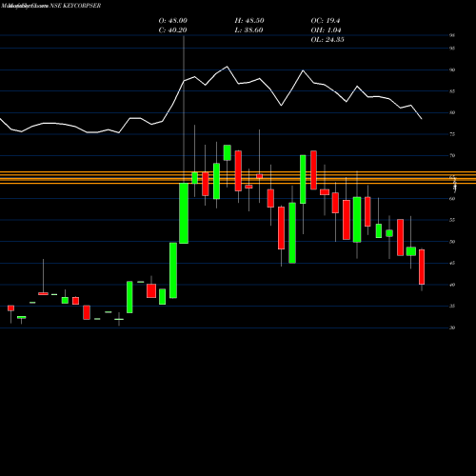Click the 55 price axis label
The width and height of the screenshot is (476, 476).
[452, 220]
